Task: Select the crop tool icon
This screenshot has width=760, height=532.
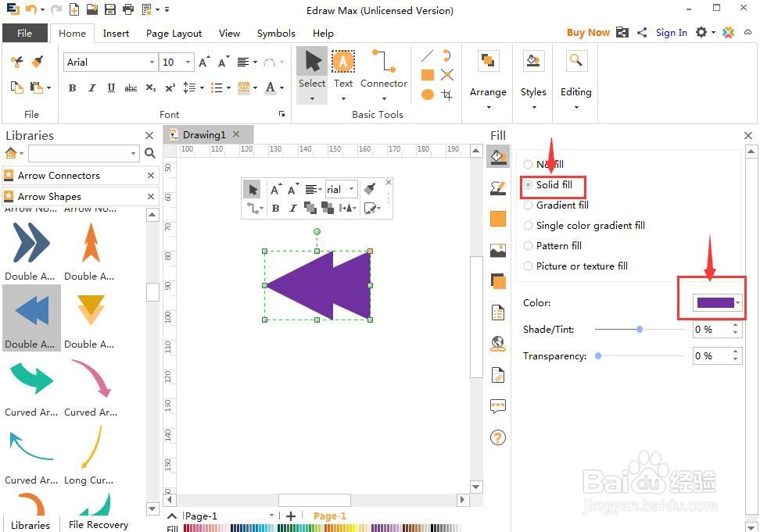Action: coord(447,95)
